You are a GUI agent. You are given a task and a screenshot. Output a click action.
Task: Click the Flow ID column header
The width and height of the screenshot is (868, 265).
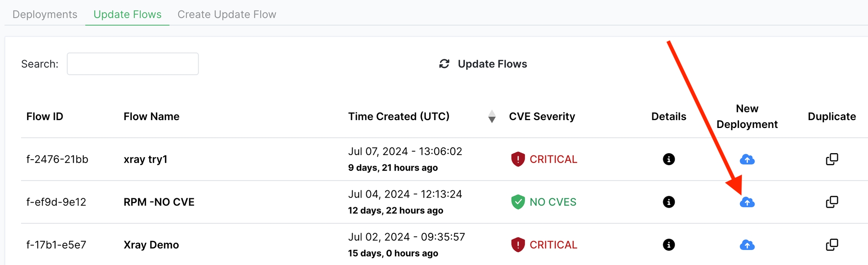pos(45,117)
